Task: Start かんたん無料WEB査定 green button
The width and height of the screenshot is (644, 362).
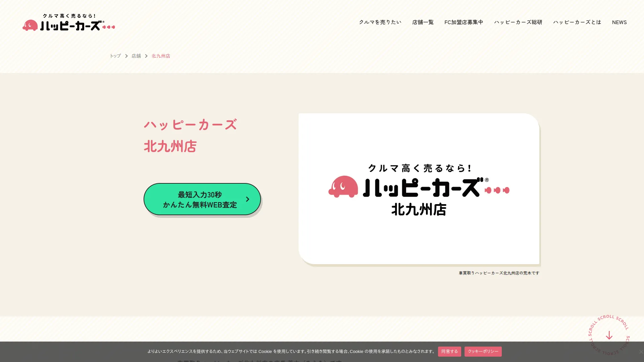Action: tap(202, 199)
